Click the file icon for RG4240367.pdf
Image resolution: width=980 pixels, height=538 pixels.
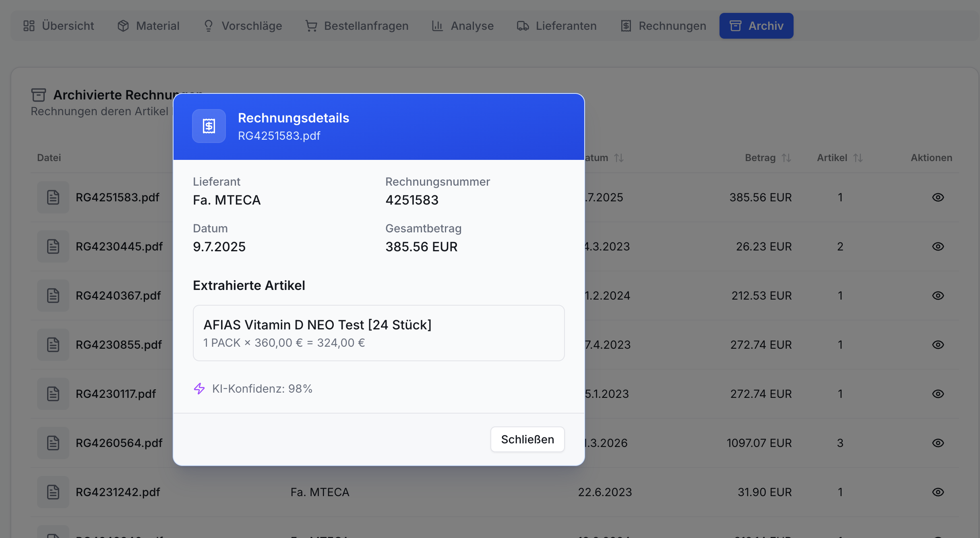tap(53, 296)
